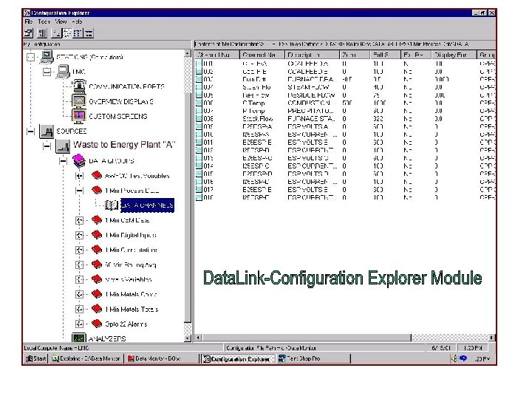
Task: Collapse the Waste to Energy Plant "A" node
Action: 47,145
